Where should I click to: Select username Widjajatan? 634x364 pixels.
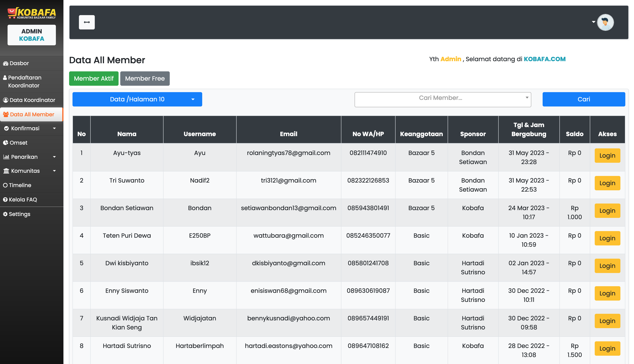point(200,318)
